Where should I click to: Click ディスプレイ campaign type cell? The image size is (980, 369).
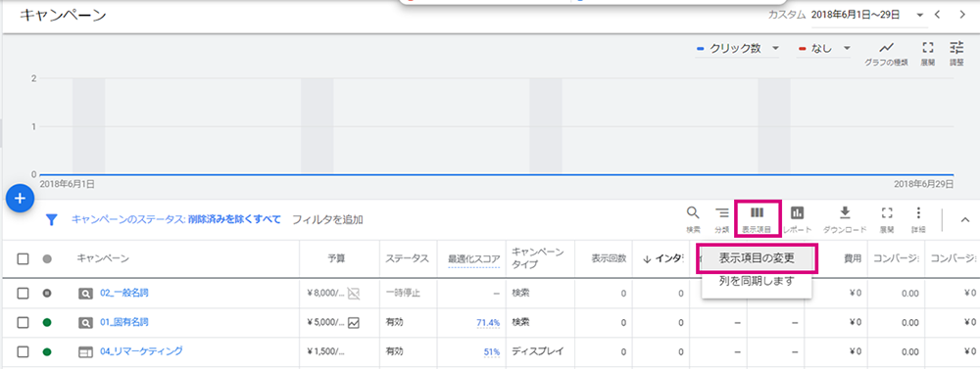[537, 352]
